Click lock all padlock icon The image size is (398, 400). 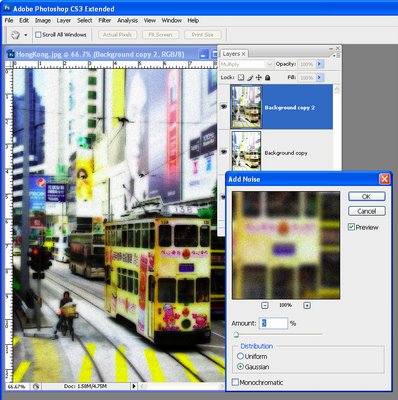click(x=267, y=78)
